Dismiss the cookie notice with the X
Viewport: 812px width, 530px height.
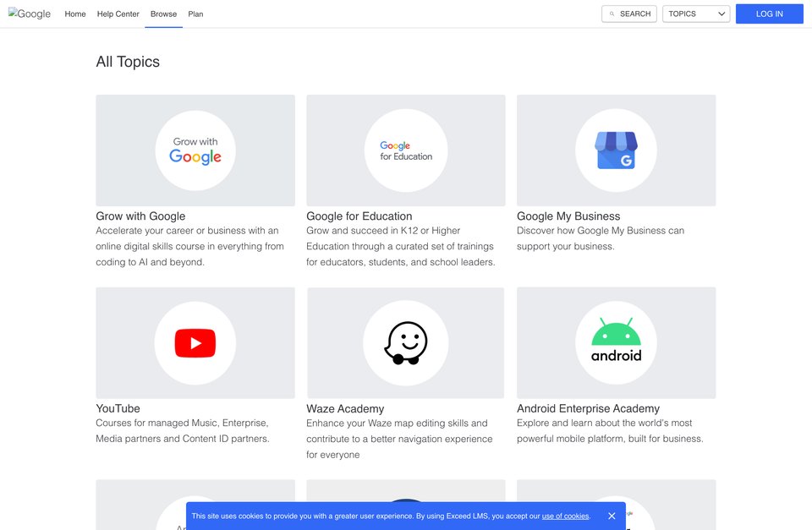(612, 516)
